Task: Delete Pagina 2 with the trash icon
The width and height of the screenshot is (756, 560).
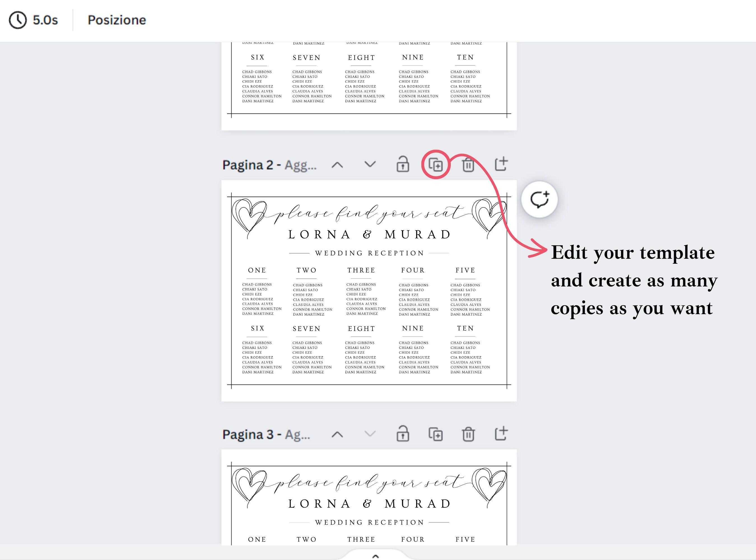Action: (469, 165)
